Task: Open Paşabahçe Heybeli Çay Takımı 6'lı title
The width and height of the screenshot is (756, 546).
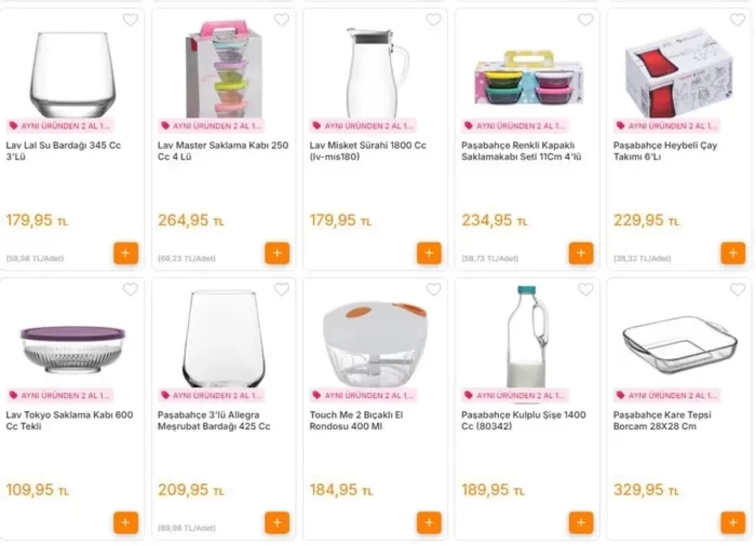Action: pyautogui.click(x=665, y=151)
